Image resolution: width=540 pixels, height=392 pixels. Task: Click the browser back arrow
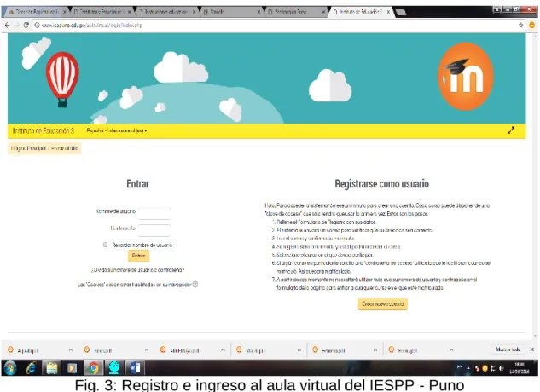(7, 25)
